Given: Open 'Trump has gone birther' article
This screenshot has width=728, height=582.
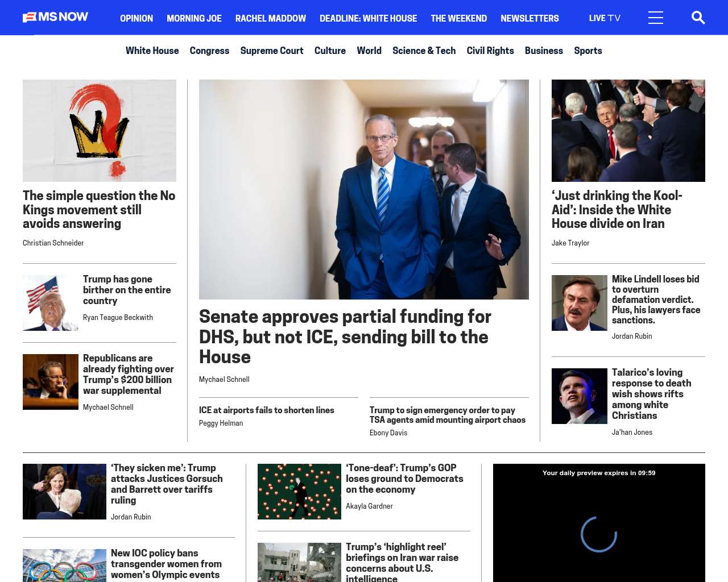Looking at the screenshot, I should tap(127, 290).
